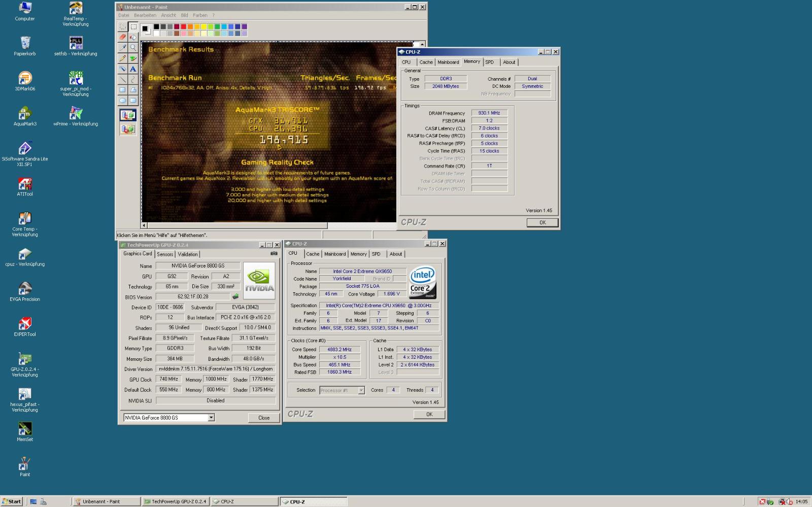Click OK in the CPU-Z processor window

pos(429,414)
